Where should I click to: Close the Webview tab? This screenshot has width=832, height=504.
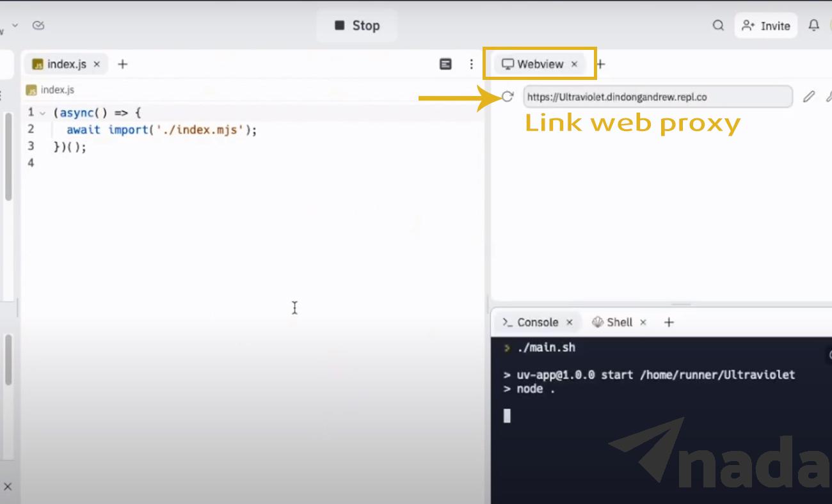pyautogui.click(x=574, y=64)
